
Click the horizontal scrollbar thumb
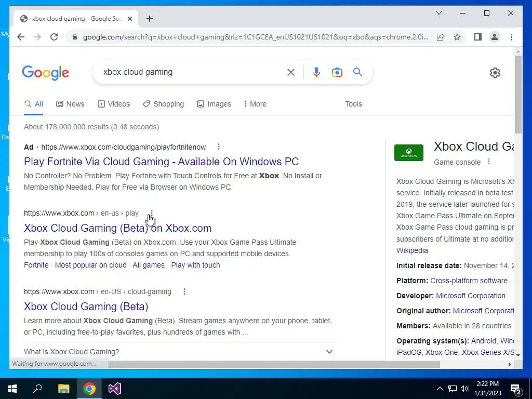click(x=274, y=364)
